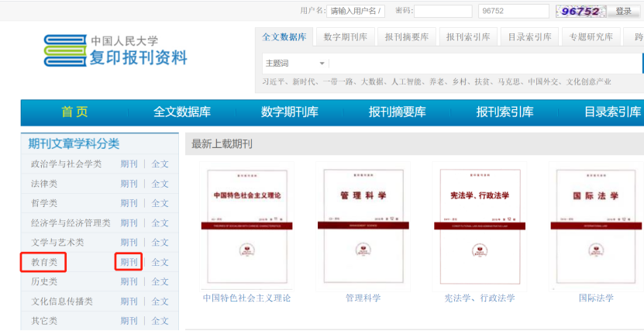Click the 国际法学 title link below cover
This screenshot has height=331, width=644.
pyautogui.click(x=597, y=298)
